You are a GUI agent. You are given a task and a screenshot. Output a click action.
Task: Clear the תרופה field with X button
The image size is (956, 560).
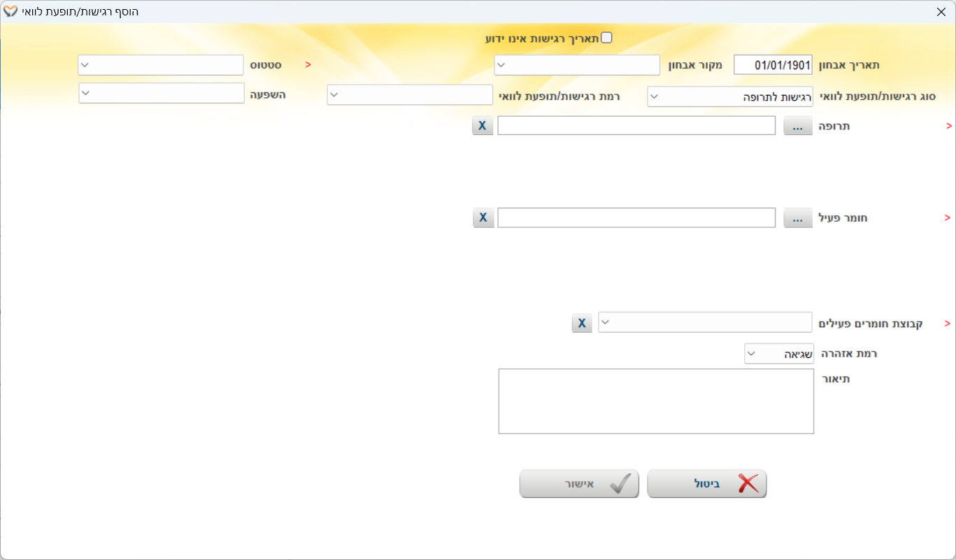pyautogui.click(x=483, y=126)
